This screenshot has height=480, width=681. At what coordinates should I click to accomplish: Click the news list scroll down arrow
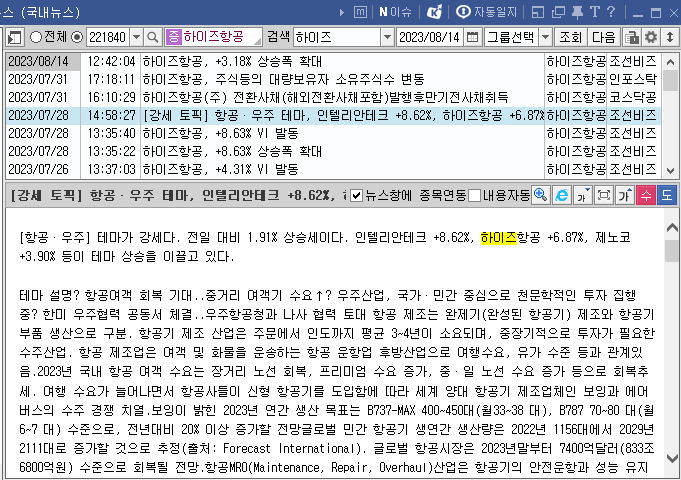[x=670, y=171]
